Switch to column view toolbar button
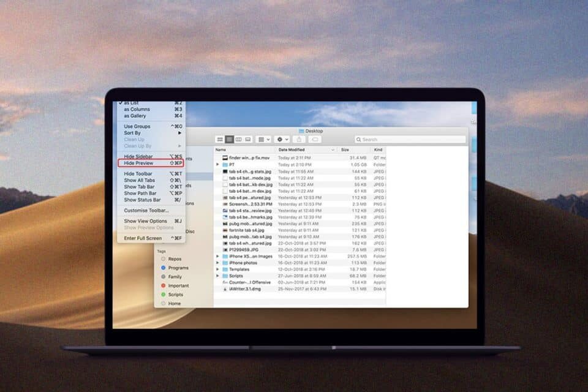The width and height of the screenshot is (588, 392). 238,140
